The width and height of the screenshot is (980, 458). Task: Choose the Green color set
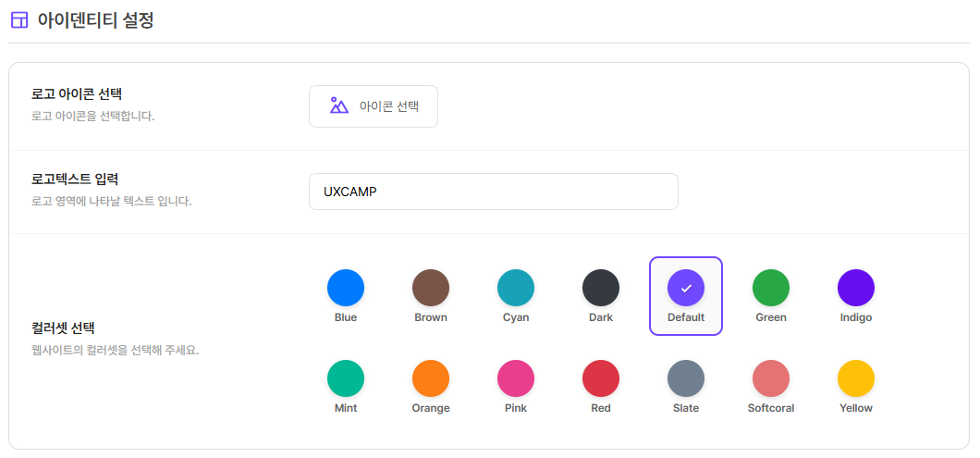pyautogui.click(x=771, y=288)
